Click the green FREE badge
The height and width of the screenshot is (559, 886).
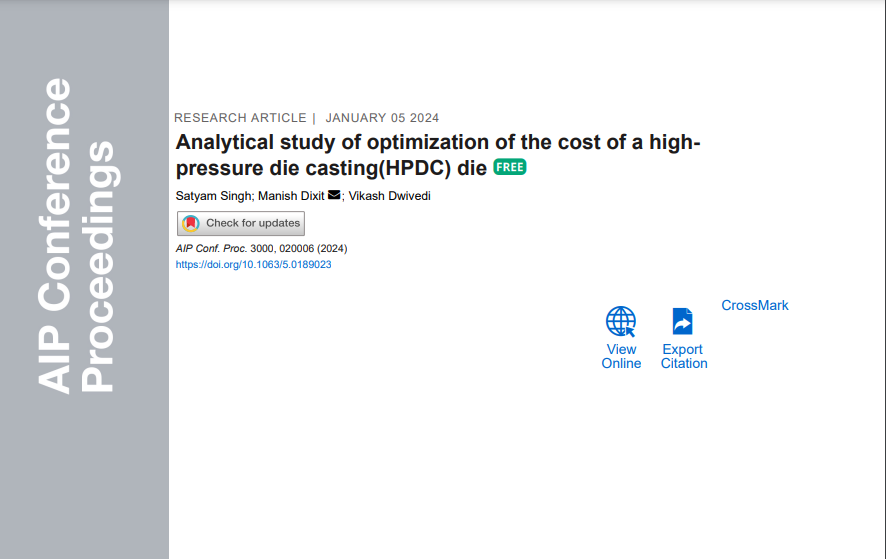tap(510, 167)
